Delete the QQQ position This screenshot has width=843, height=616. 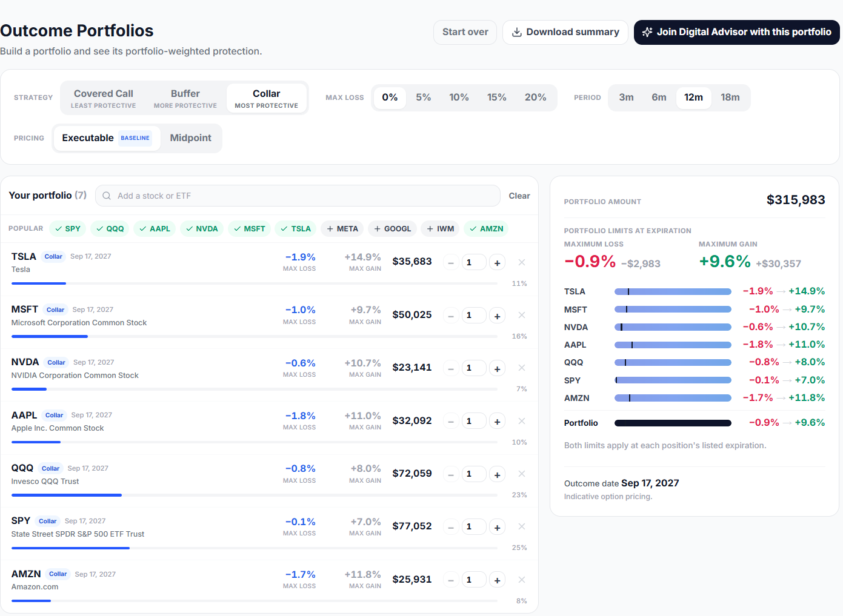pyautogui.click(x=522, y=474)
